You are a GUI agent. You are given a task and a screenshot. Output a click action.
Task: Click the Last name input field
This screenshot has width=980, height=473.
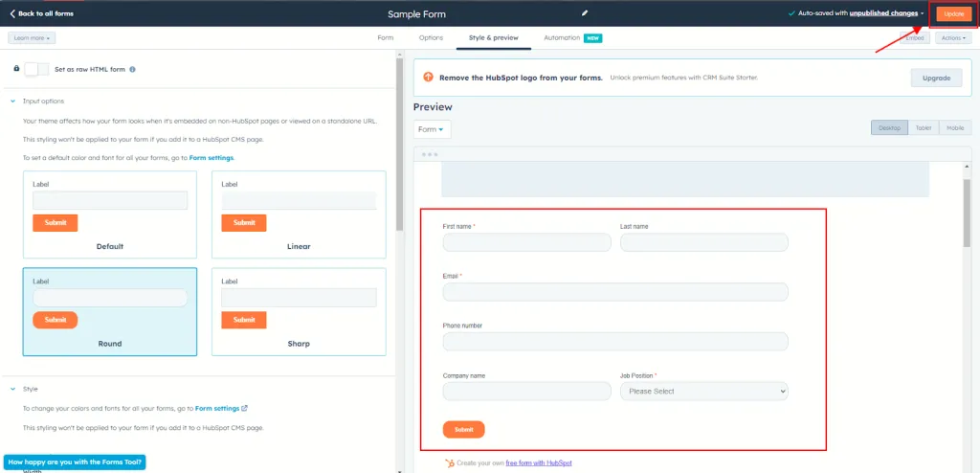[x=703, y=242]
